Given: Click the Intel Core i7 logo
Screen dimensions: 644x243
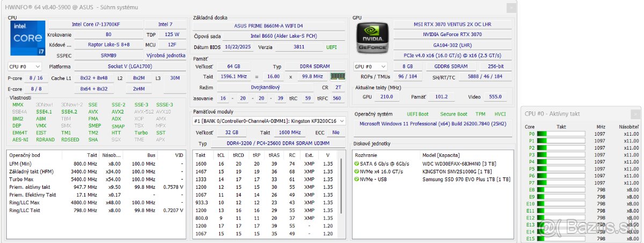Looking at the screenshot, I should (x=27, y=38).
